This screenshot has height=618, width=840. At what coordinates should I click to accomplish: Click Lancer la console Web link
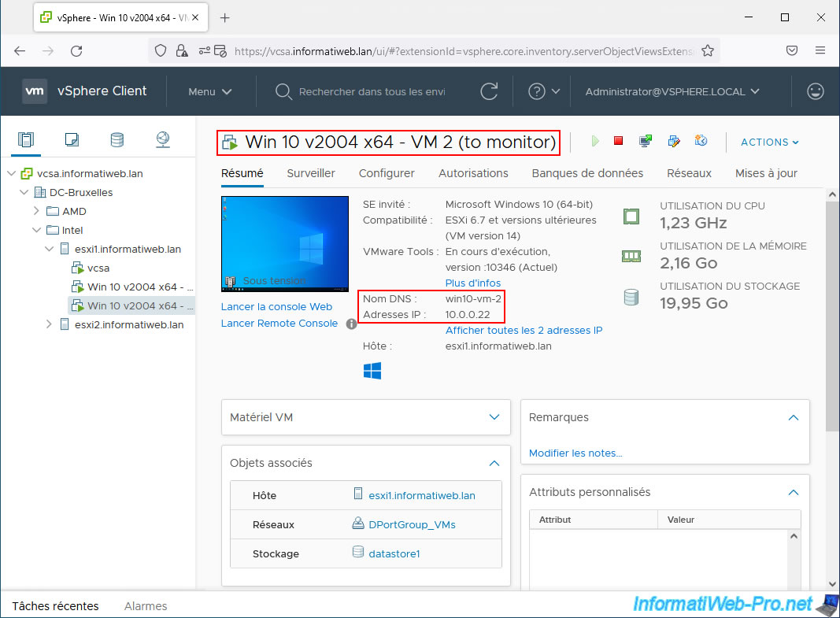pos(276,307)
